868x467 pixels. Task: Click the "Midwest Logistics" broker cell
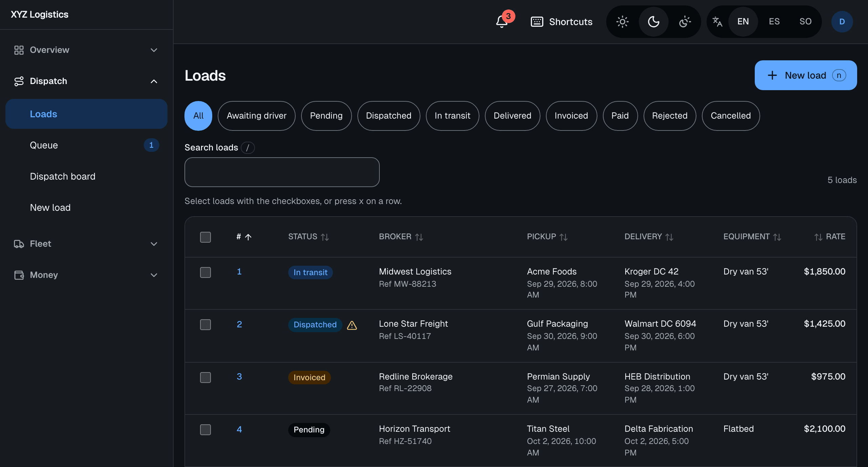[415, 271]
